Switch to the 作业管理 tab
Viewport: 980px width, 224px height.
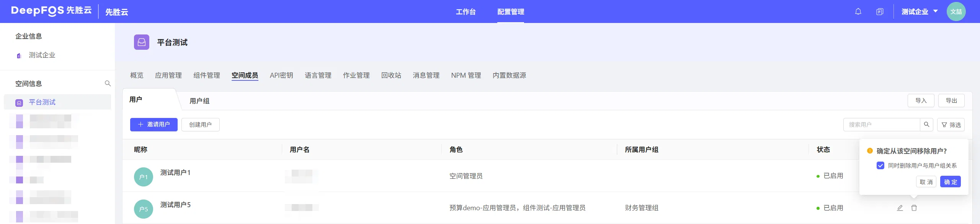356,75
